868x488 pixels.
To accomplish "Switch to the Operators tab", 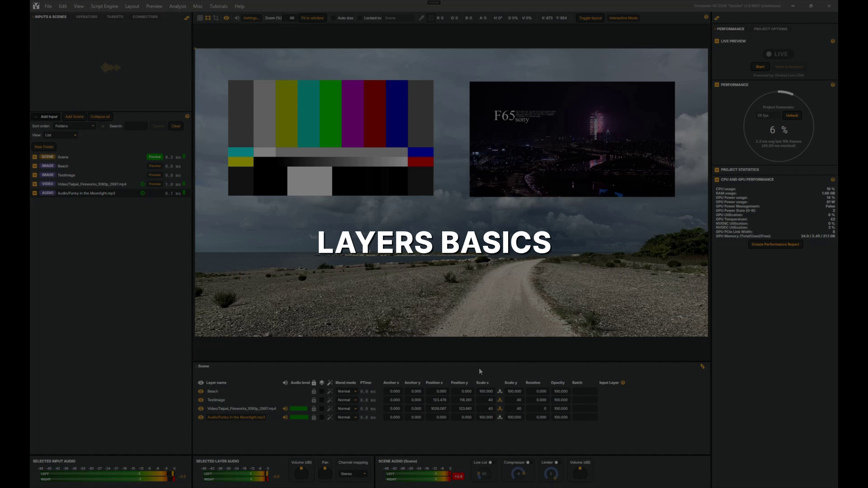I will 87,17.
